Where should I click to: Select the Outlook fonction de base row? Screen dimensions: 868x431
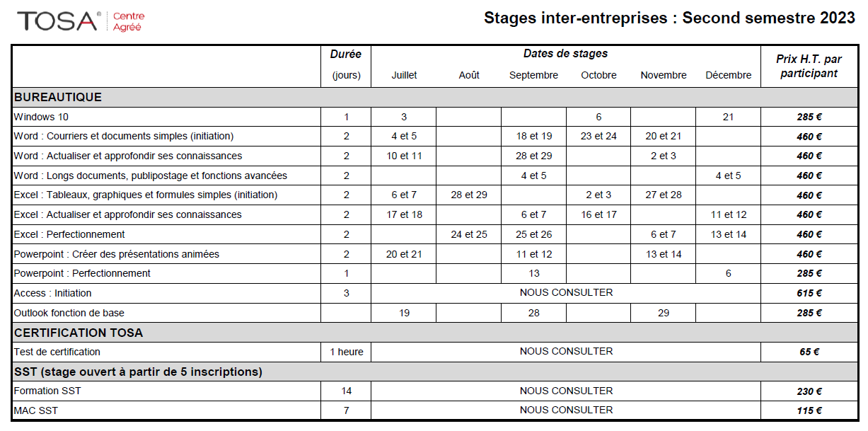click(435, 313)
